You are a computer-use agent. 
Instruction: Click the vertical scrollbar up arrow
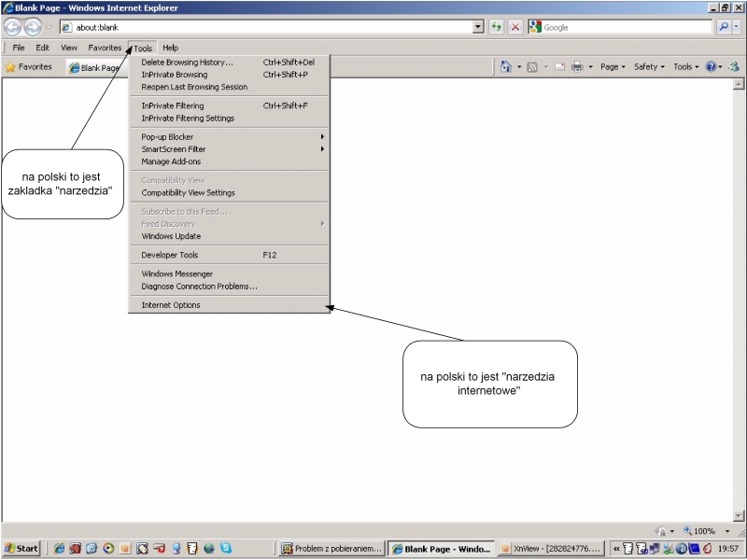click(739, 84)
